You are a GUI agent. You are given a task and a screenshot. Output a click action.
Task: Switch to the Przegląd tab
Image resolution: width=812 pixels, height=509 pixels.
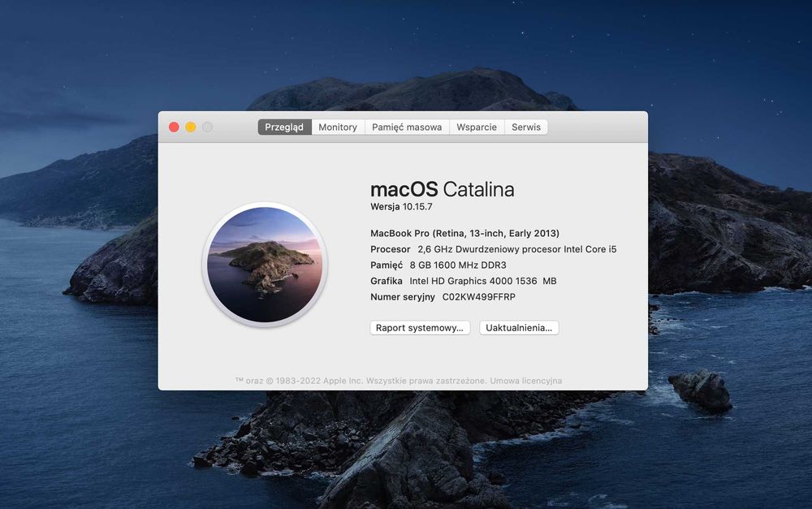(284, 127)
